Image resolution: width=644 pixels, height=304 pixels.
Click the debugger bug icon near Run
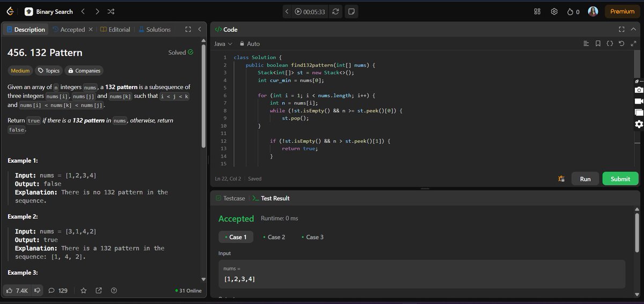point(561,179)
